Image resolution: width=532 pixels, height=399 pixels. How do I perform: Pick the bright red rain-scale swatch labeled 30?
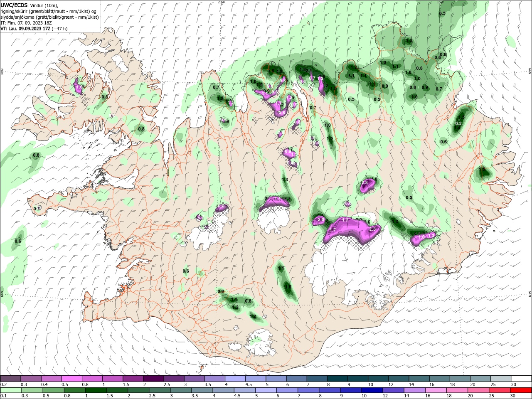click(521, 390)
